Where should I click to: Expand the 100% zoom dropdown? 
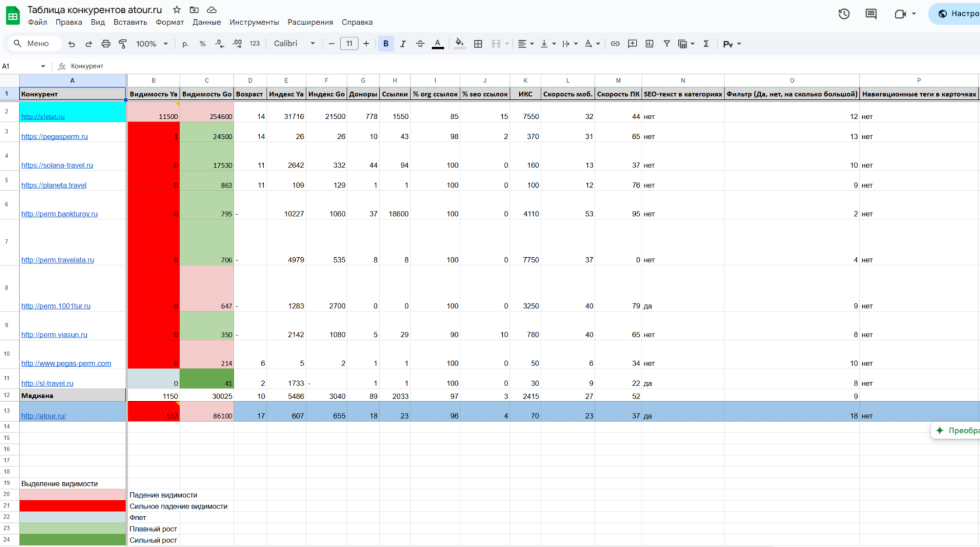pyautogui.click(x=152, y=44)
